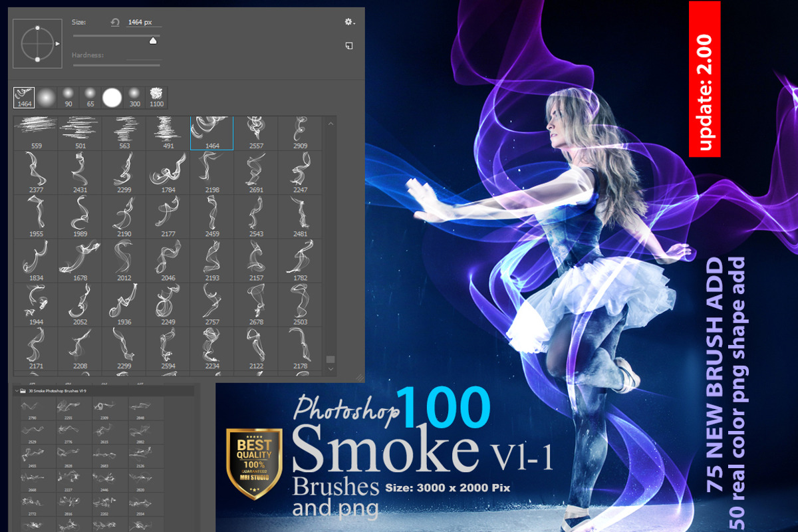Screen dimensions: 798x532
Task: Select horizontal smoke brush 2309 in lower panel
Action: point(104,410)
